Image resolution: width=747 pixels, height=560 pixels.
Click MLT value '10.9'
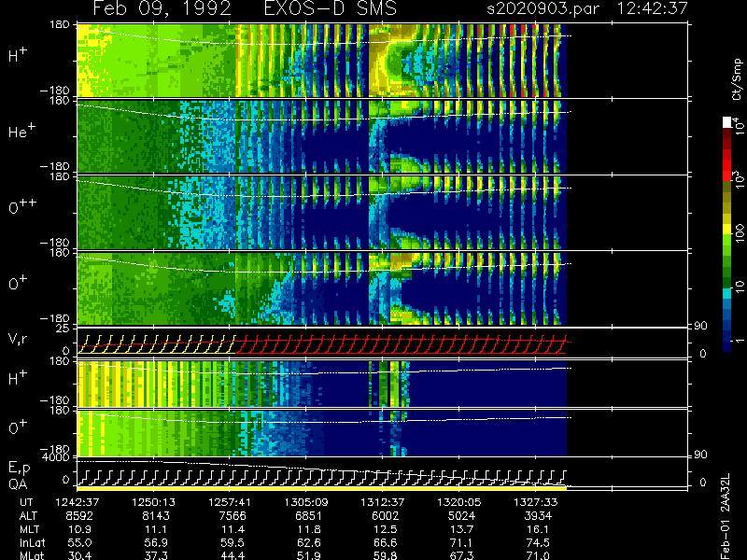tap(79, 529)
